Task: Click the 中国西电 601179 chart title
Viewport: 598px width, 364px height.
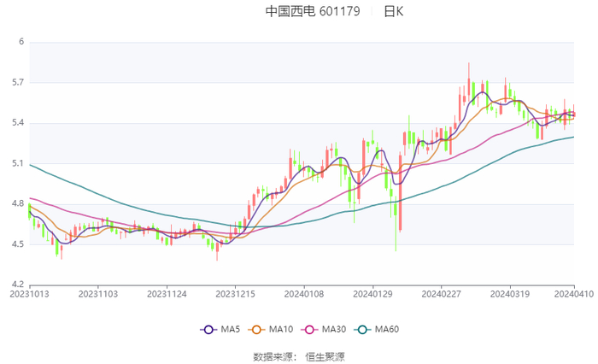Action: point(313,12)
